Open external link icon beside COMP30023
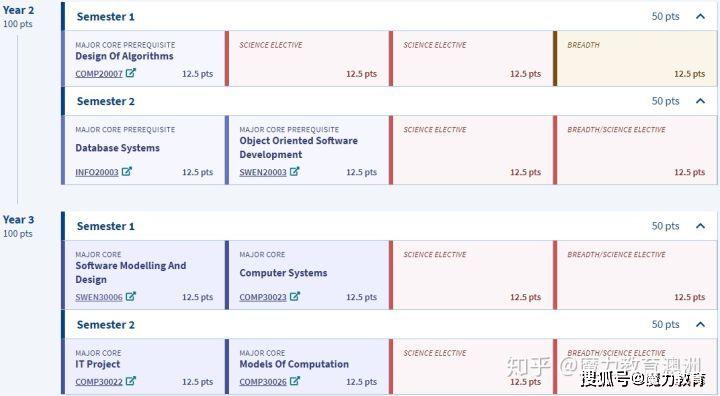The width and height of the screenshot is (720, 396). coord(295,296)
